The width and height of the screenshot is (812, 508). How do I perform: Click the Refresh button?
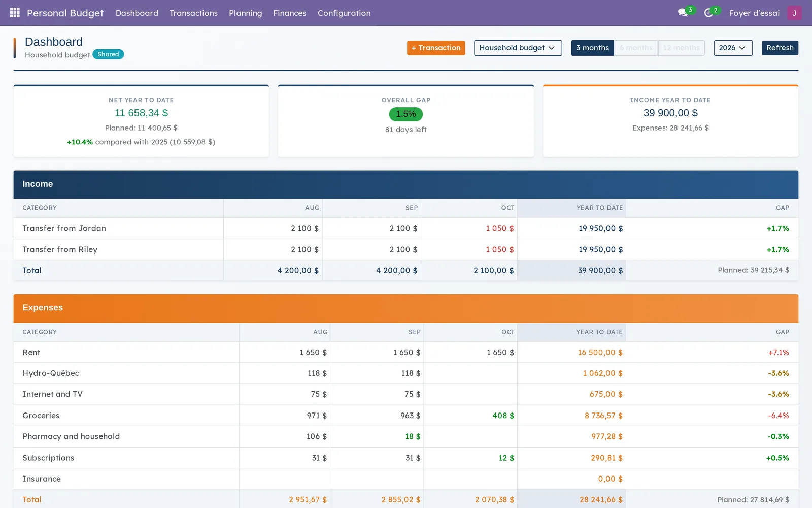[780, 48]
